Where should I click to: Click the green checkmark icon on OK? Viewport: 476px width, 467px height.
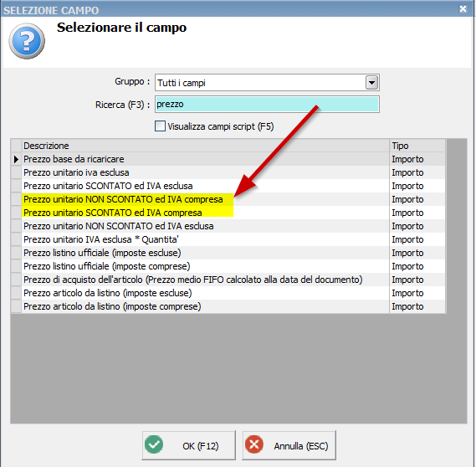tap(154, 445)
